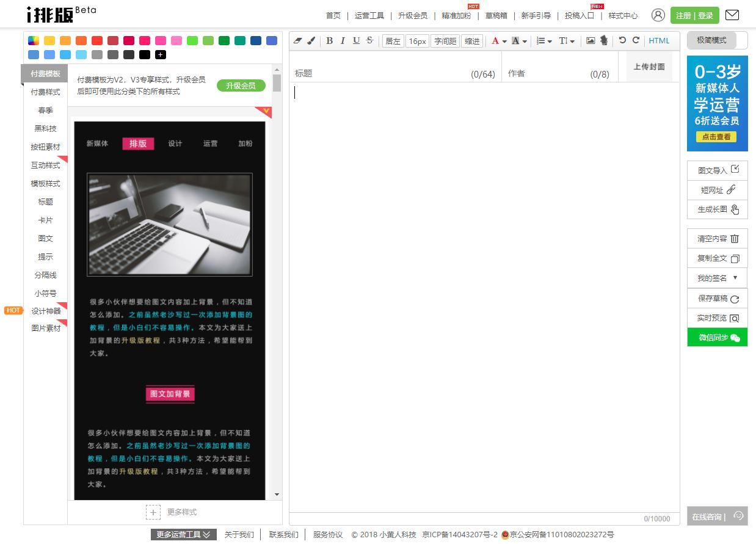Toggle 极简模式 switch
The height and width of the screenshot is (544, 756).
point(717,40)
